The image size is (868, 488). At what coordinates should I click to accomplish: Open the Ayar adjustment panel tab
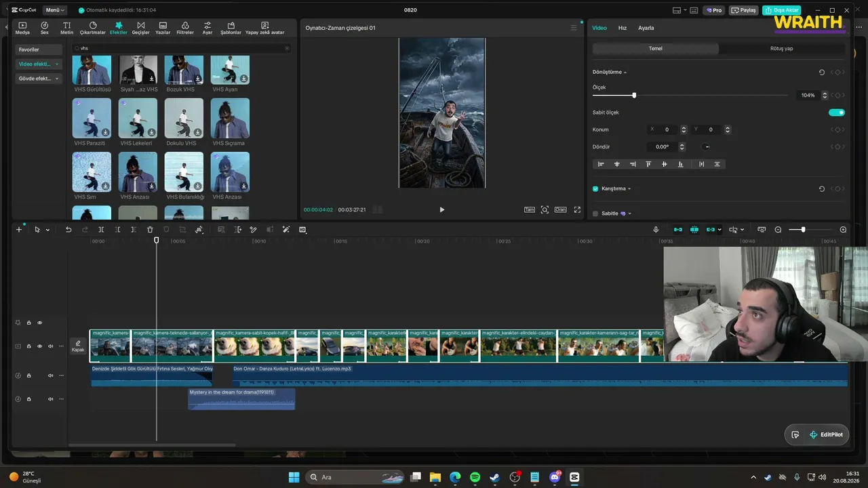pyautogui.click(x=208, y=28)
